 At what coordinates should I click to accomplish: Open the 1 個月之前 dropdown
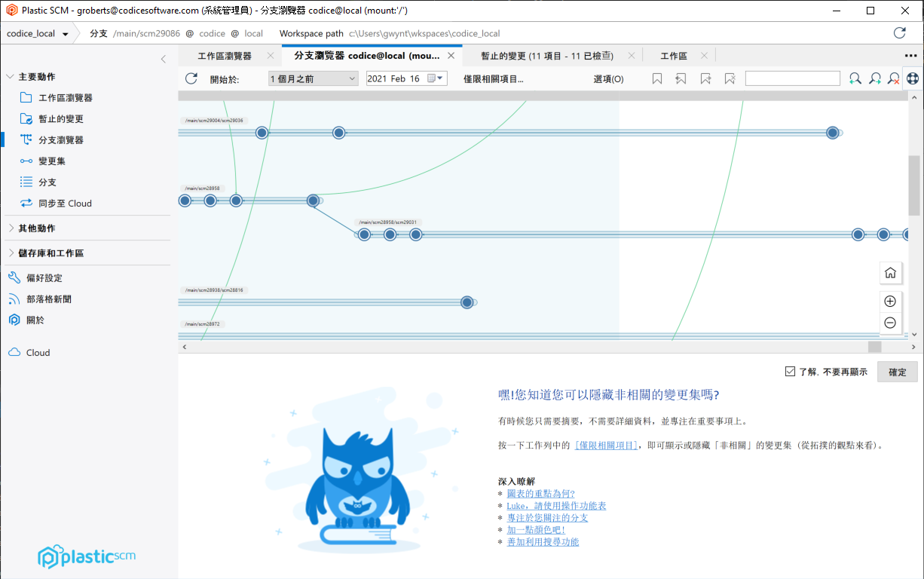pos(312,78)
